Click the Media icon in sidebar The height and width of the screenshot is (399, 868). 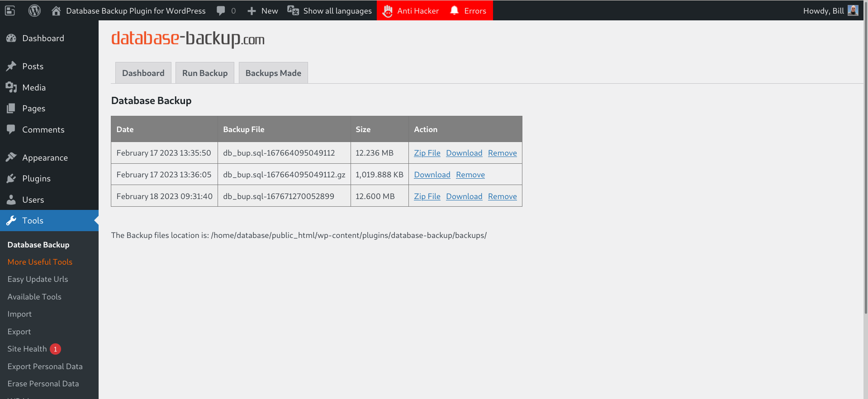[x=11, y=88]
